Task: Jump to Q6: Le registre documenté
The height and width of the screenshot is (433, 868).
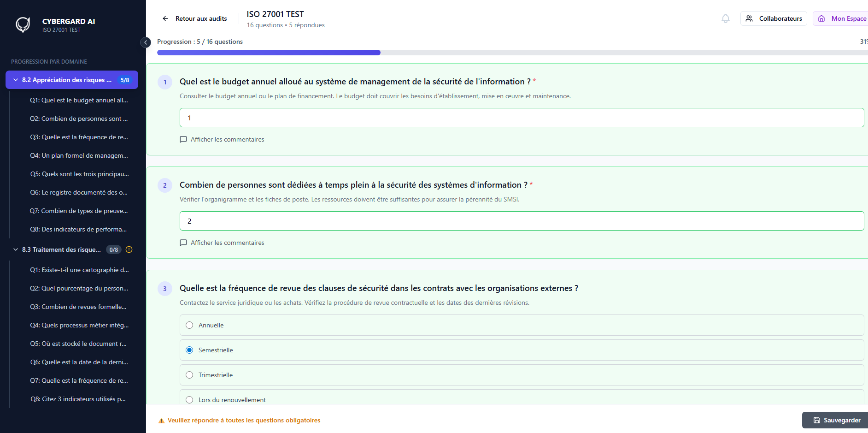Action: tap(79, 192)
